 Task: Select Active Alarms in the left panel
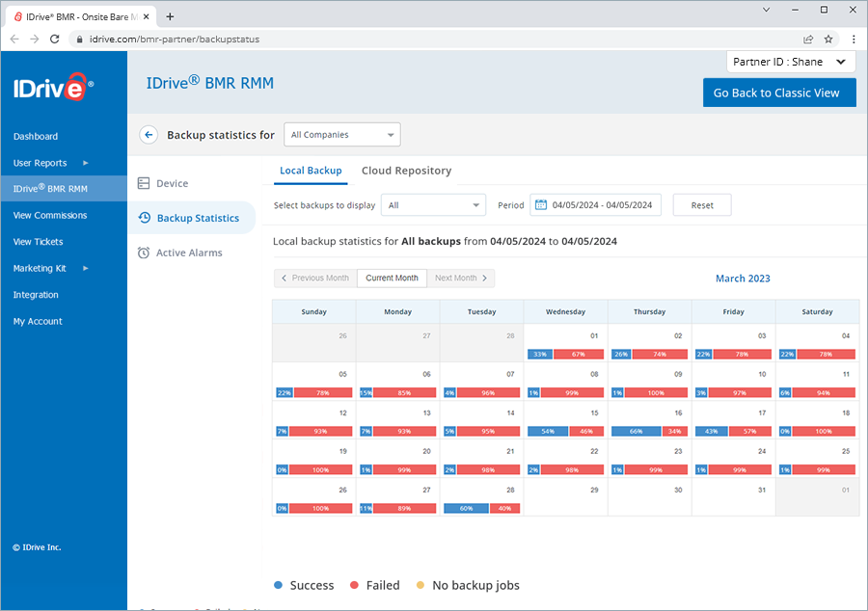click(x=189, y=252)
